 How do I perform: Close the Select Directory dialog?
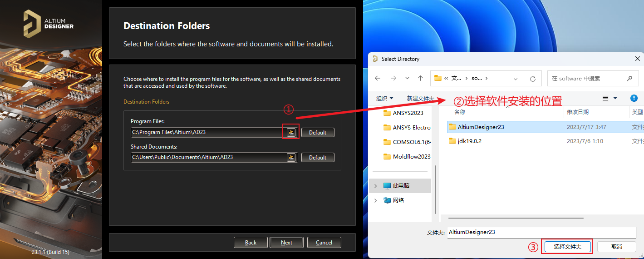(638, 59)
